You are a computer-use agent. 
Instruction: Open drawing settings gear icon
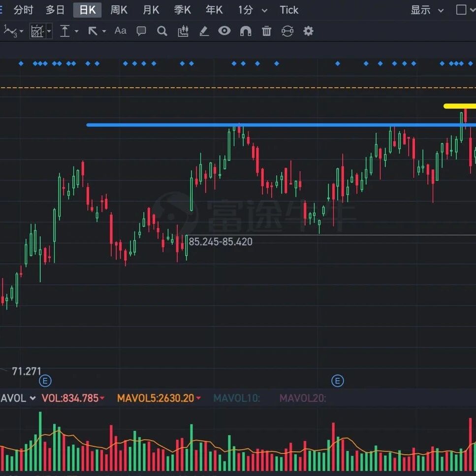[x=308, y=31]
